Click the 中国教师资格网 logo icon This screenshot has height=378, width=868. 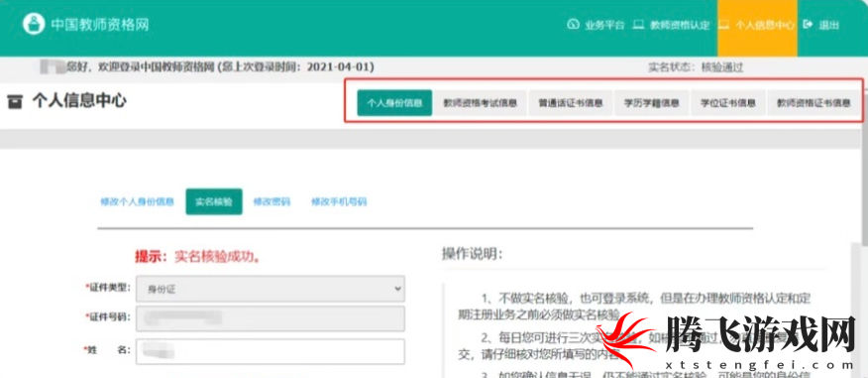34,24
